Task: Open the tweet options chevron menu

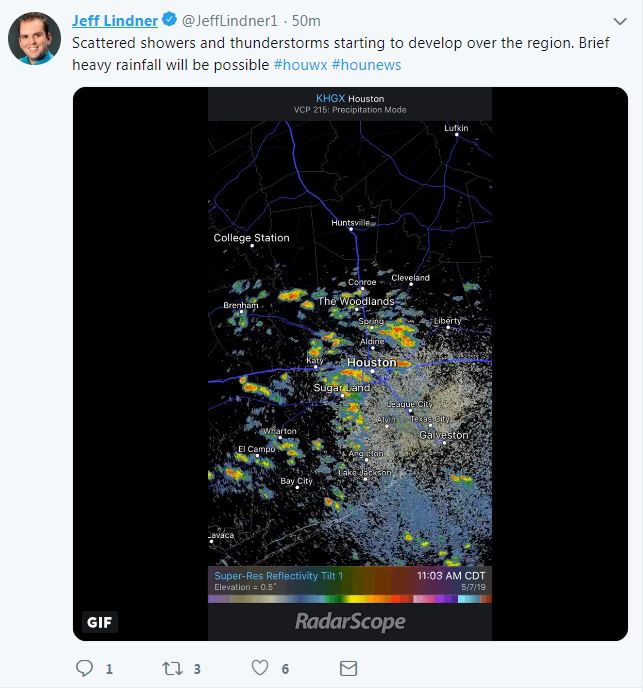Action: point(618,21)
